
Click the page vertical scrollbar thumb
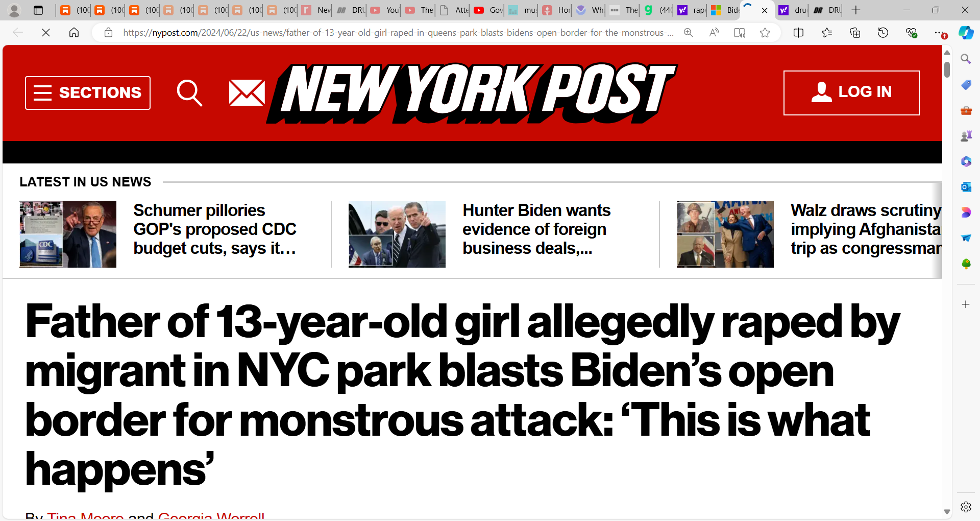(947, 69)
